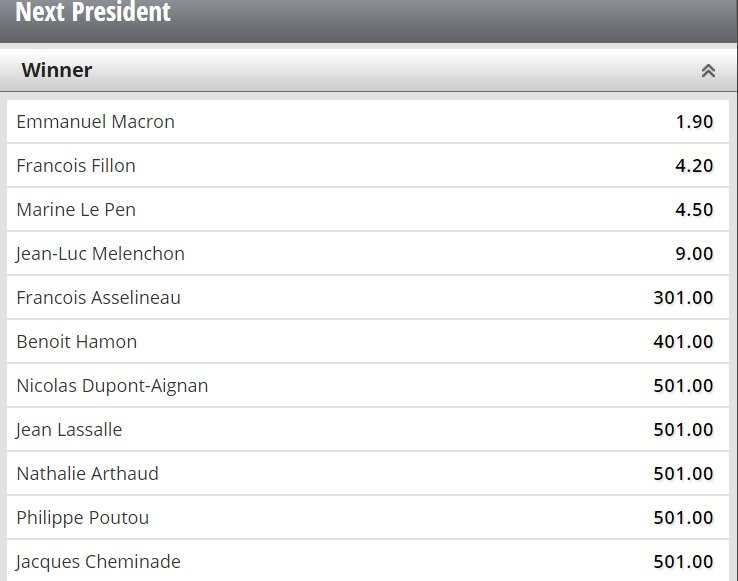Pick Nicolas Dupont-Aignan odds 501.00
738x581 pixels.
coord(683,386)
